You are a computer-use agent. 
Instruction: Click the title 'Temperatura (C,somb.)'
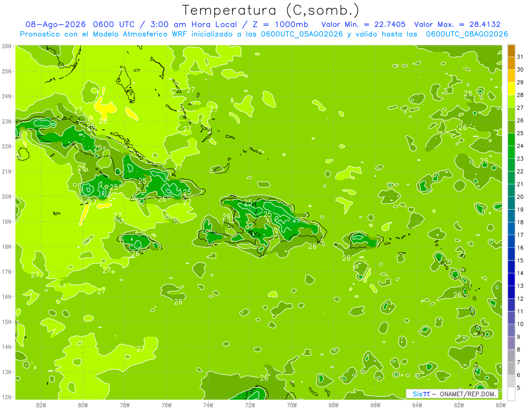271,10
